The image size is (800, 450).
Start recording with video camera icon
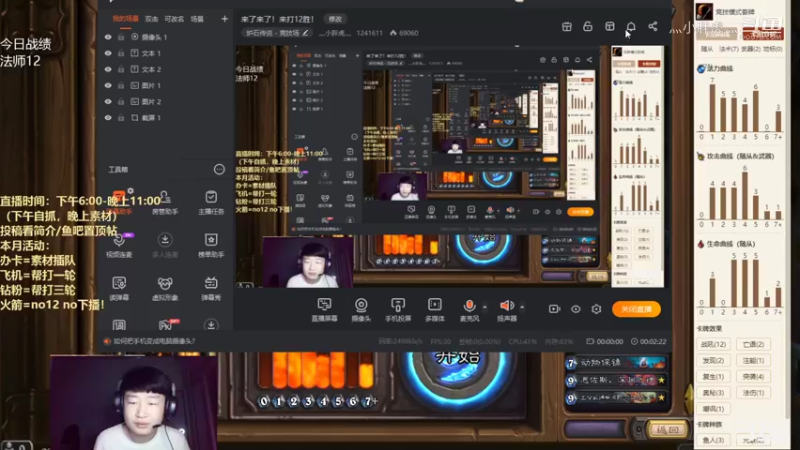point(555,309)
